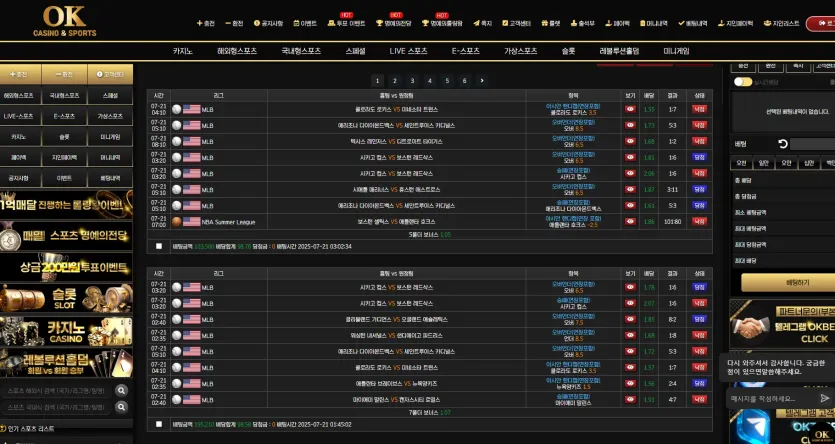The image size is (835, 444).
Task: Click the OK Casino & Sports logo
Action: pyautogui.click(x=64, y=21)
